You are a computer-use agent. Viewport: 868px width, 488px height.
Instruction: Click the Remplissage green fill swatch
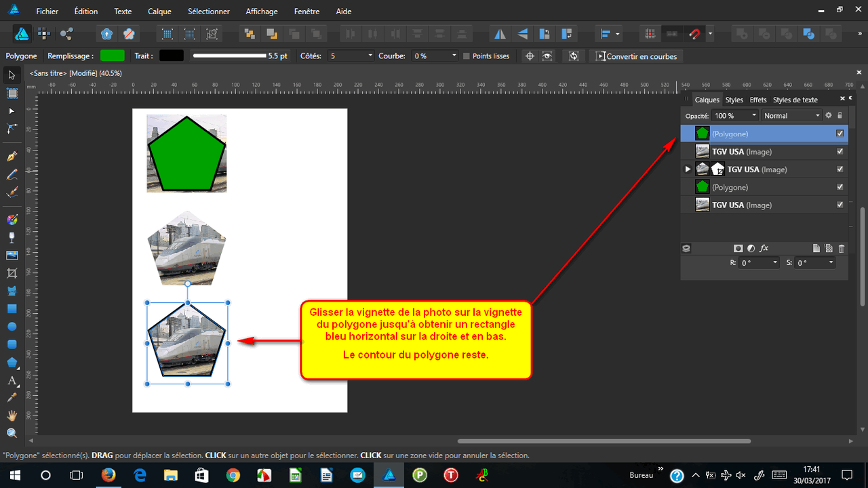click(x=113, y=56)
